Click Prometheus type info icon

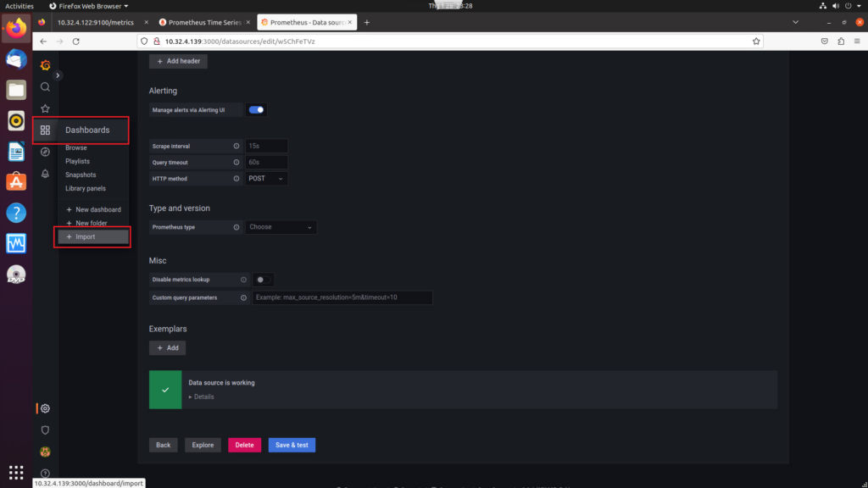(236, 227)
